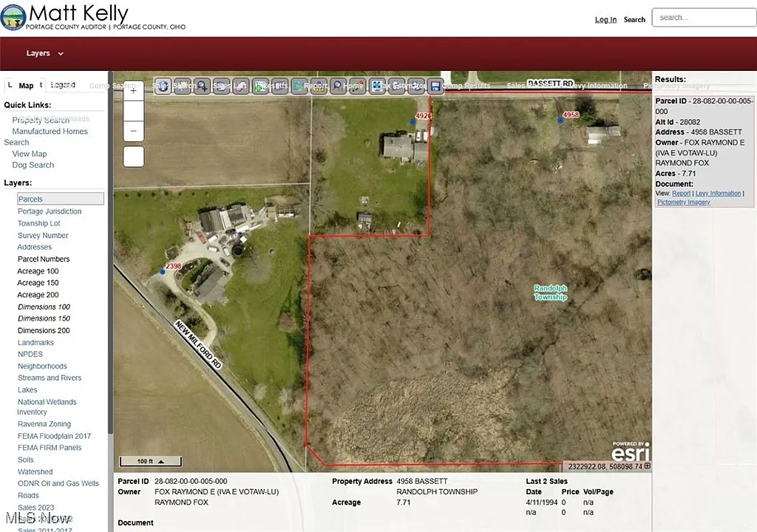Toggle the Acreage 100 layer
This screenshot has height=532, width=757.
point(38,271)
